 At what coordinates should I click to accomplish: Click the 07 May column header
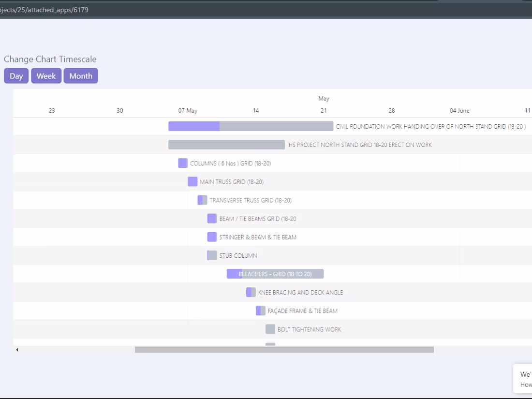(188, 110)
